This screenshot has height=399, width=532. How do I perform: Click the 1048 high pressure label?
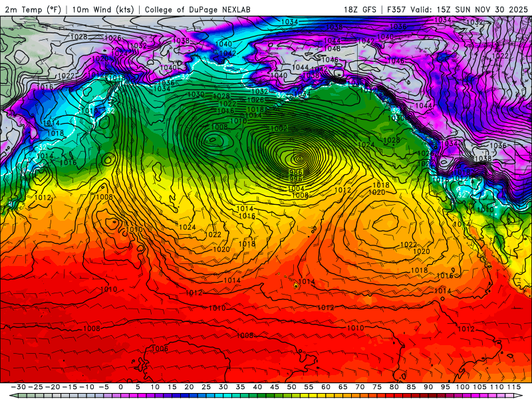pos(332,49)
